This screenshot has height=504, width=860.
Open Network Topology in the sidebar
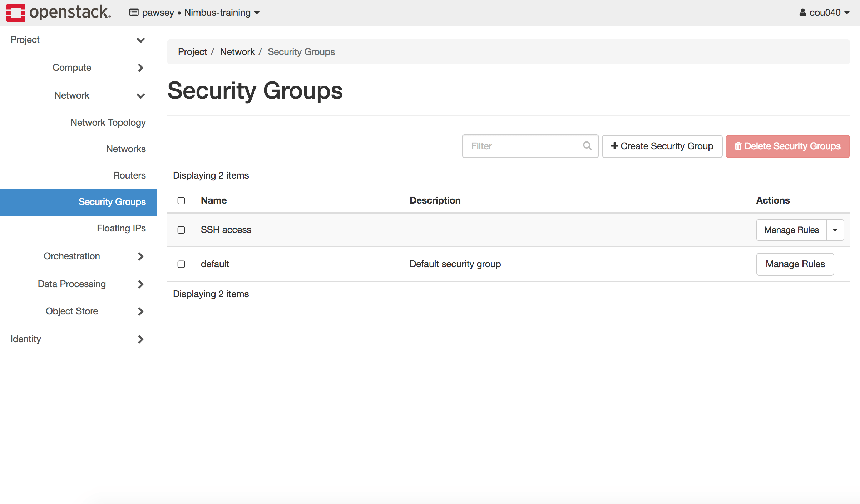pyautogui.click(x=108, y=123)
